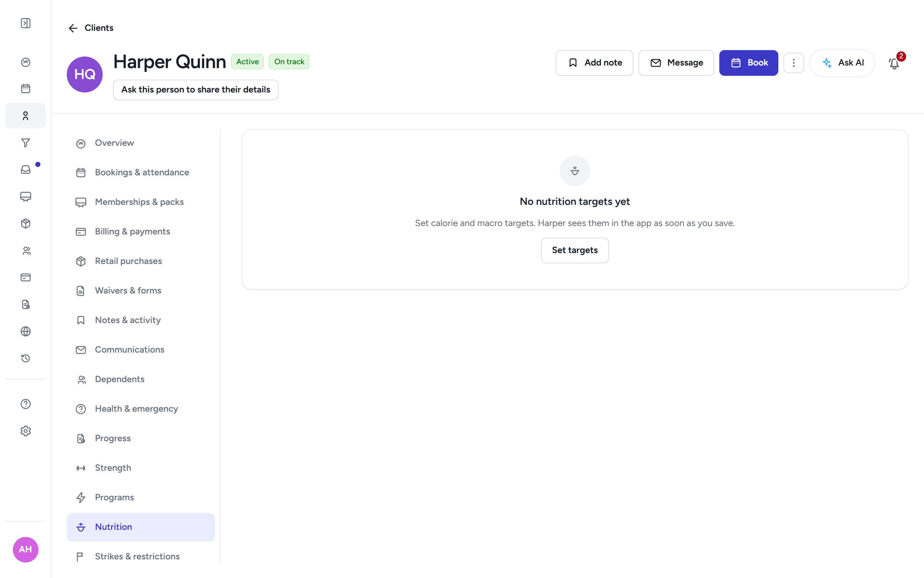Open Communications section
924x578 pixels.
point(141,350)
